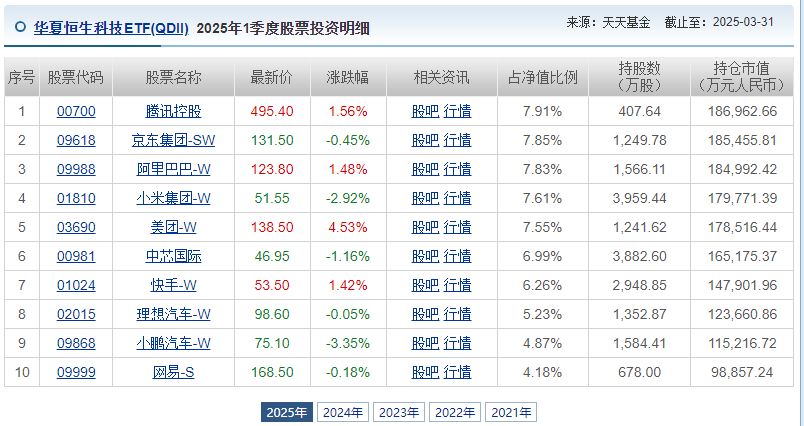The image size is (804, 426).
Task: Open 行情 for 阿里巴巴-W
Action: click(x=457, y=169)
